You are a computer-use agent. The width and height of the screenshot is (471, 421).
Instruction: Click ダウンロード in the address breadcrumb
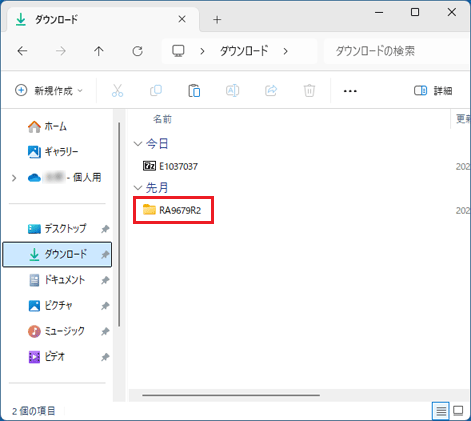tap(244, 51)
